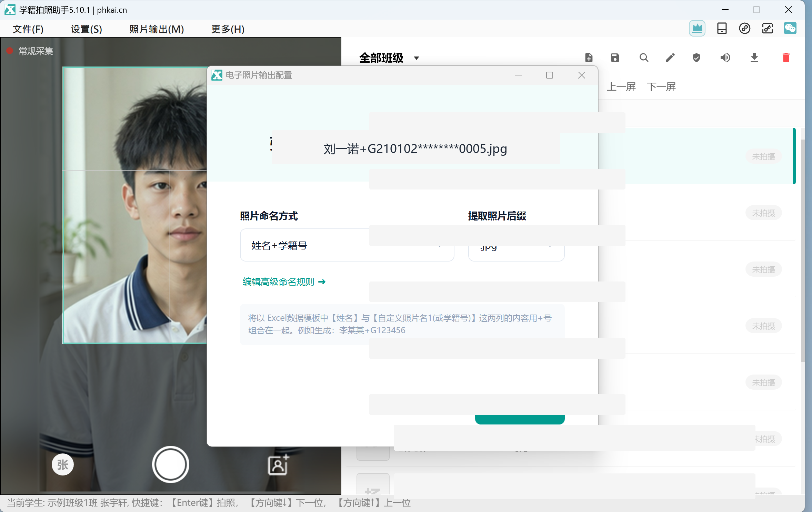Viewport: 812px width, 512px height.
Task: Click the pencil edit icon
Action: 670,58
